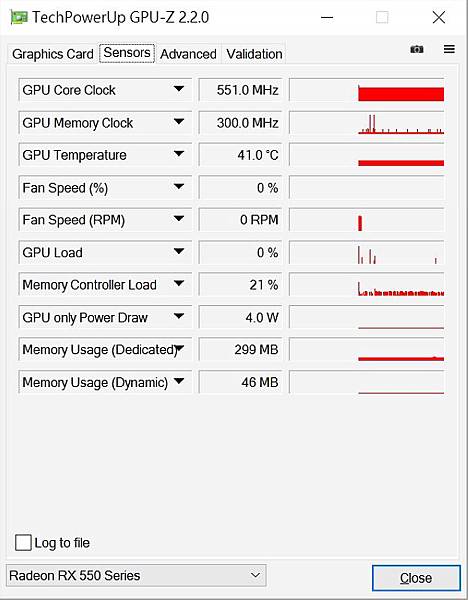Minimize the GPU-Z window
The image size is (468, 600).
coord(327,18)
